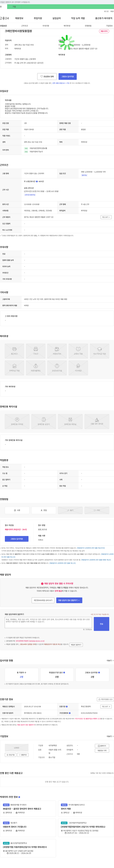Click the 고용24 logo

(x=4, y=18)
